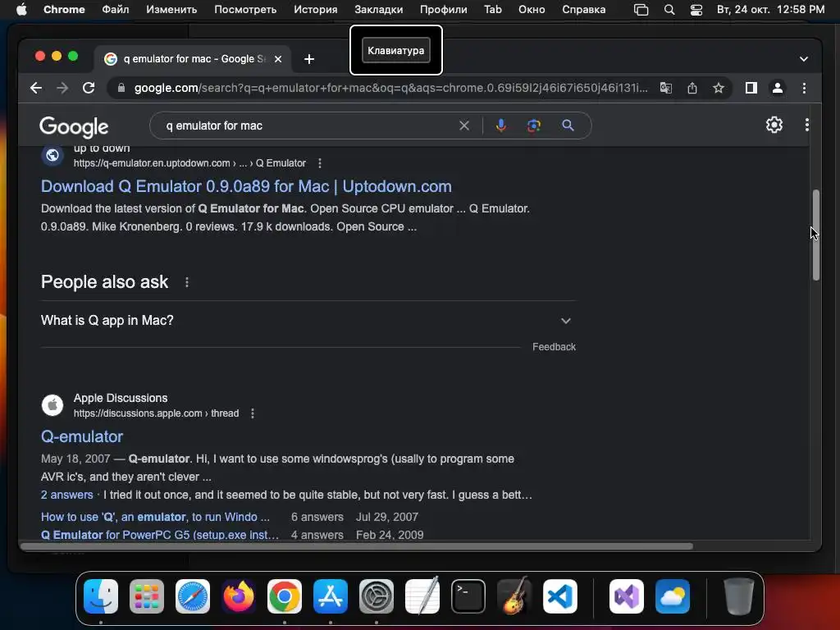Clear the Google search box
Screen dimensions: 840x630
coord(464,126)
